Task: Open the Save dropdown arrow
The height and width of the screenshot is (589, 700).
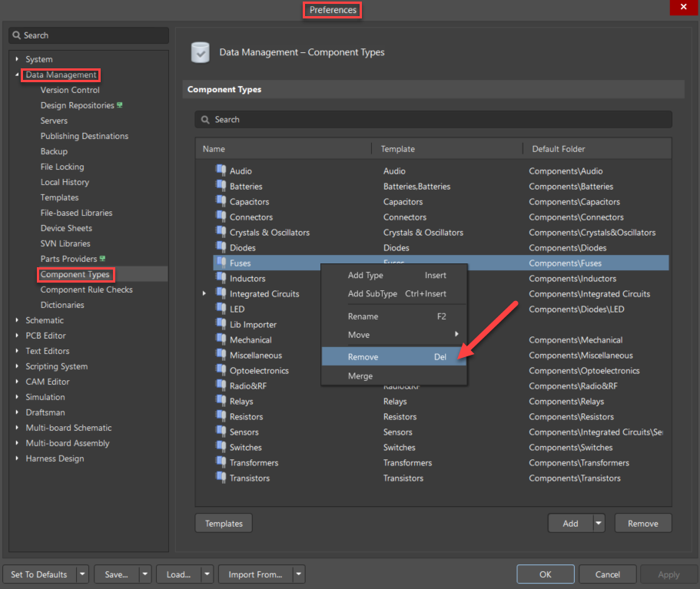Action: (x=145, y=574)
